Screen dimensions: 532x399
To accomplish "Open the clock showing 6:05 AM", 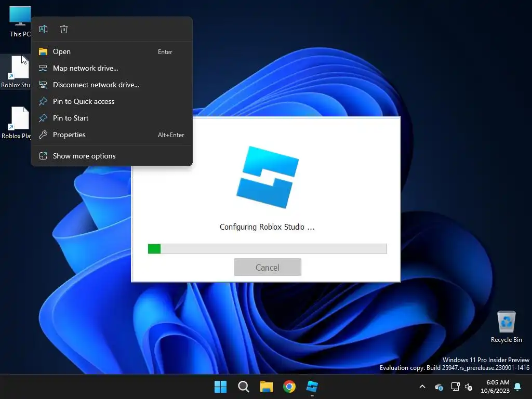I will (495, 387).
